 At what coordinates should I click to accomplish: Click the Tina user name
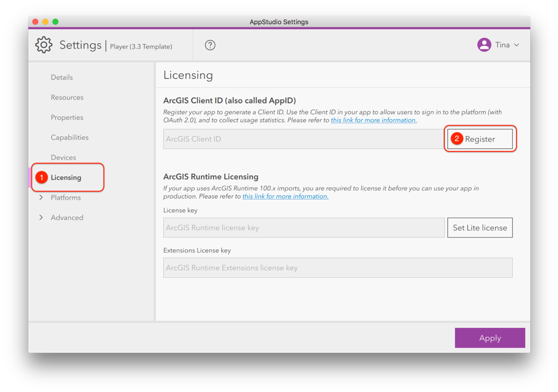point(502,45)
